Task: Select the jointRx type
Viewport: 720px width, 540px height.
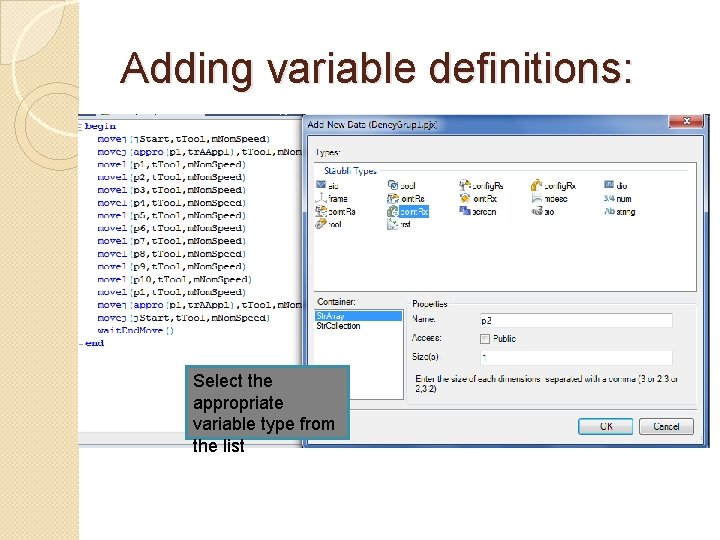Action: click(x=478, y=199)
